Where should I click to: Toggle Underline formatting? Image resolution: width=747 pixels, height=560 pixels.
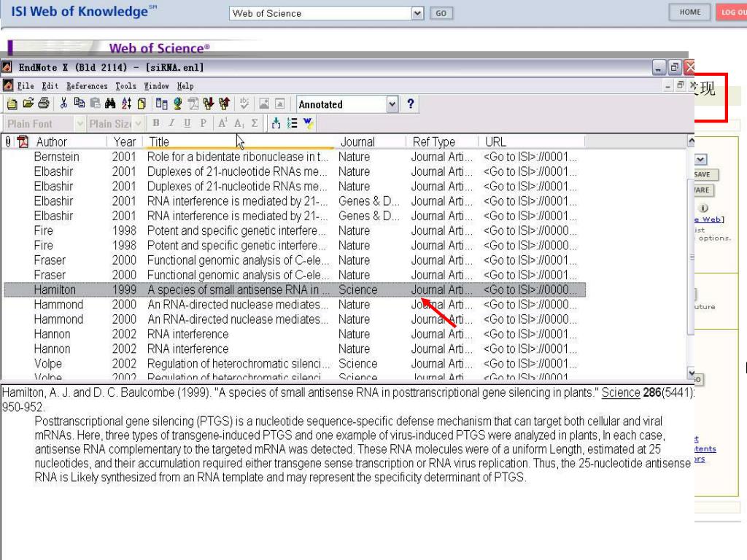pyautogui.click(x=187, y=123)
